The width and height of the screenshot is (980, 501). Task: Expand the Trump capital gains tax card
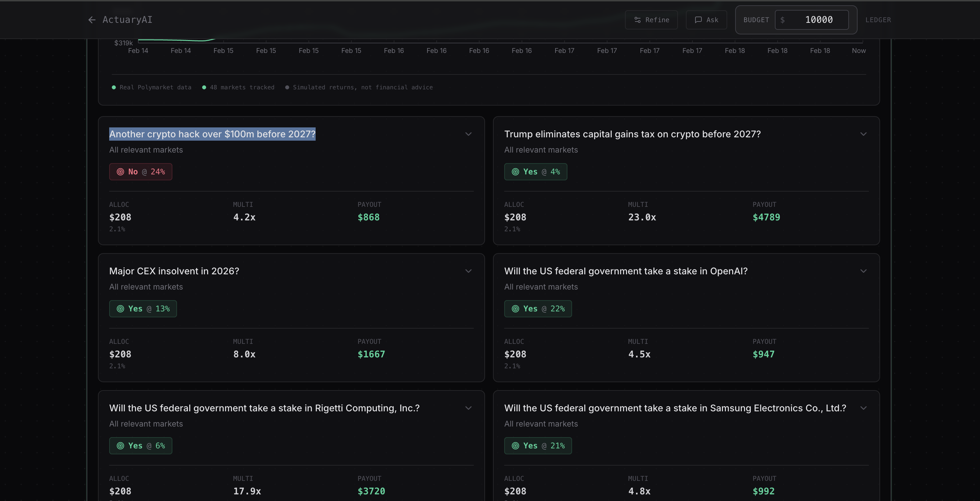tap(863, 134)
